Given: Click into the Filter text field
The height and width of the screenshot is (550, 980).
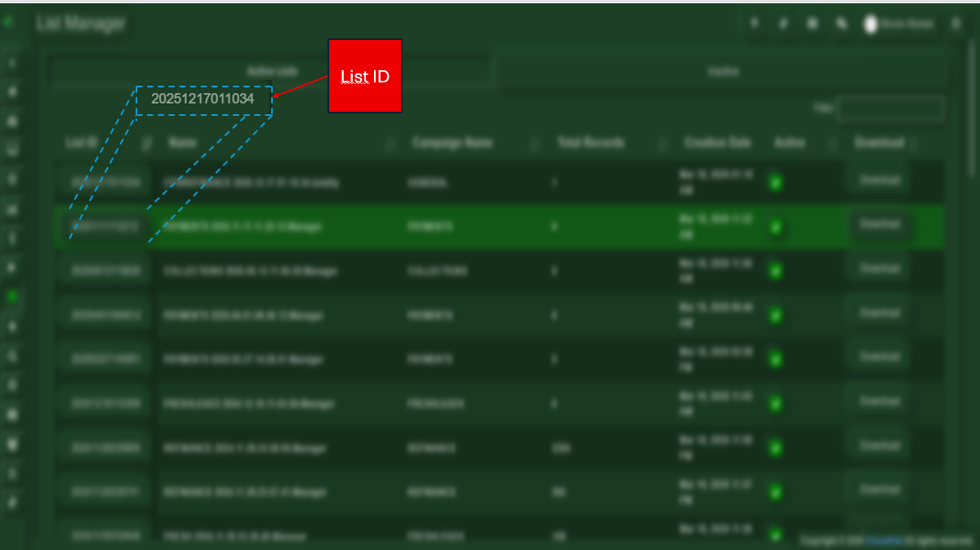Looking at the screenshot, I should coord(890,108).
